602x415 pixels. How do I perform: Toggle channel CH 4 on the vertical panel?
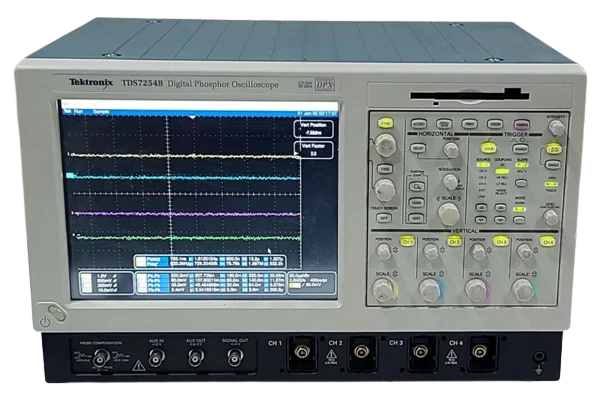(547, 242)
